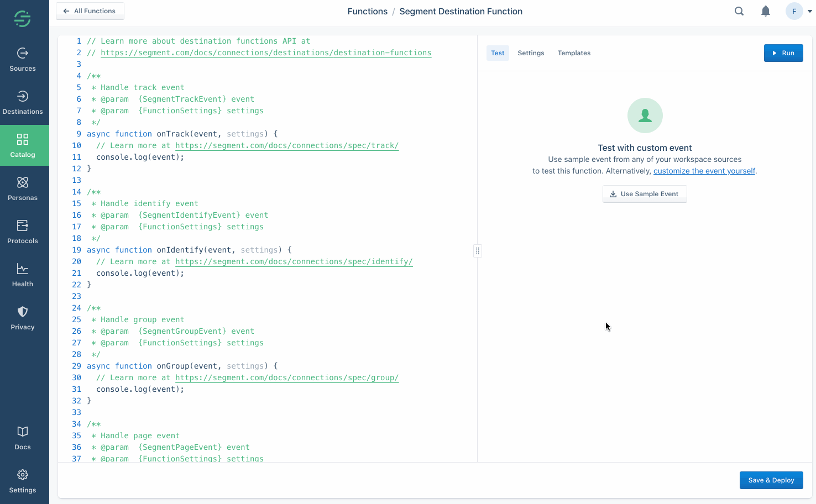Click the Use Sample Event button
816x504 pixels.
pos(645,194)
